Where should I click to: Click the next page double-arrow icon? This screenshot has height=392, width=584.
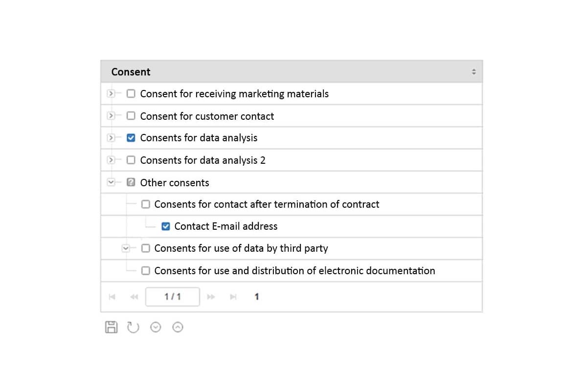click(211, 297)
